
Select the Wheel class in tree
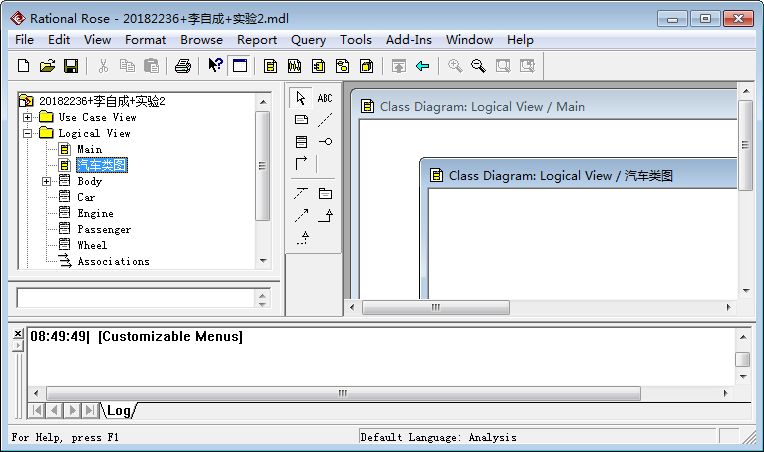tap(92, 245)
